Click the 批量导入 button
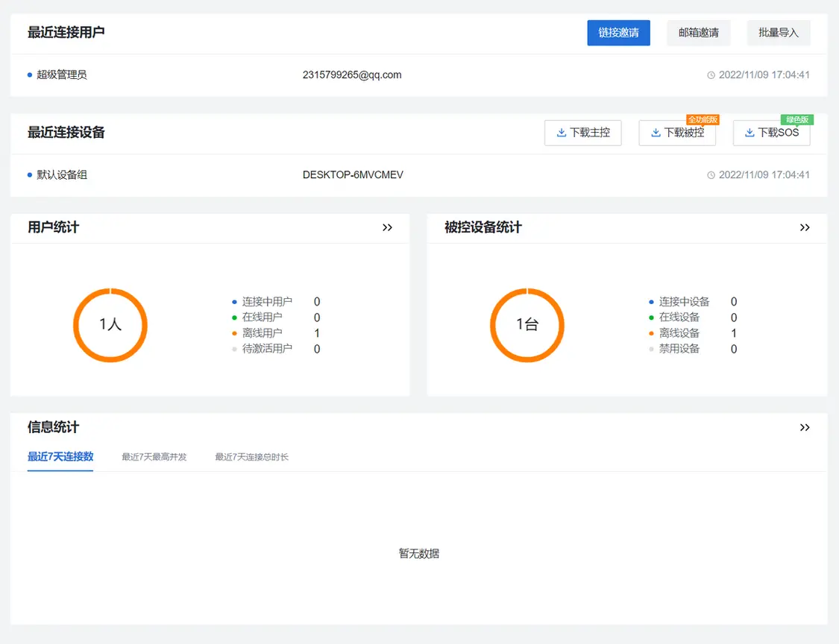The width and height of the screenshot is (839, 644). tap(778, 33)
